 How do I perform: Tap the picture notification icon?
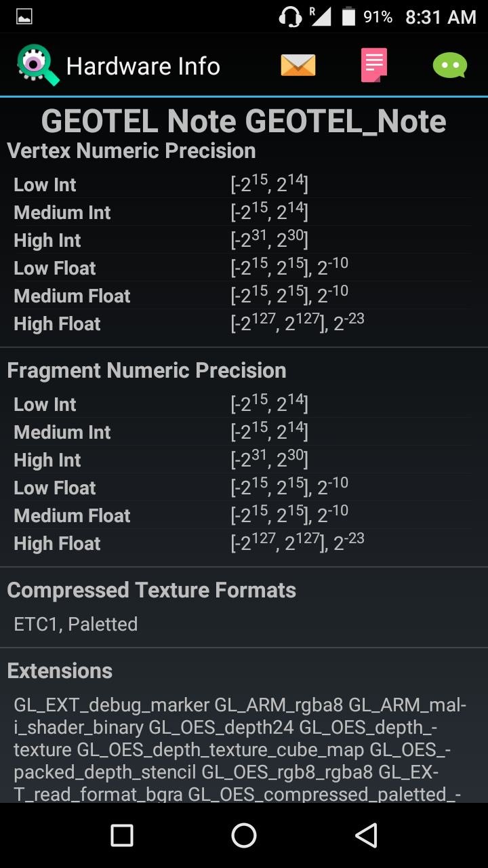[24, 17]
